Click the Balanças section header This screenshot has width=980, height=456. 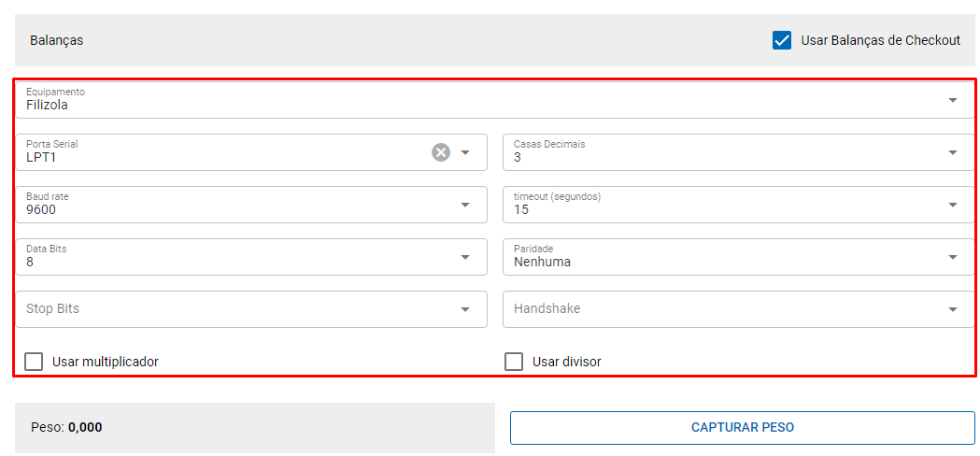coord(57,40)
